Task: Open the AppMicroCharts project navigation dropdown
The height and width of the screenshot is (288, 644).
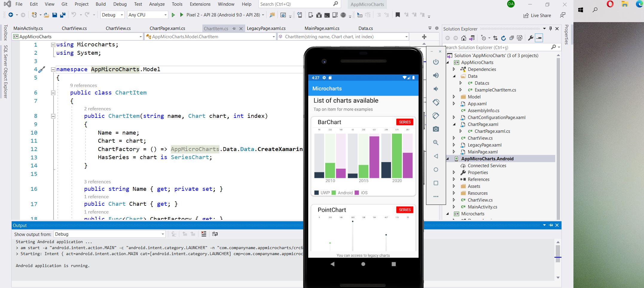Action: 77,37
